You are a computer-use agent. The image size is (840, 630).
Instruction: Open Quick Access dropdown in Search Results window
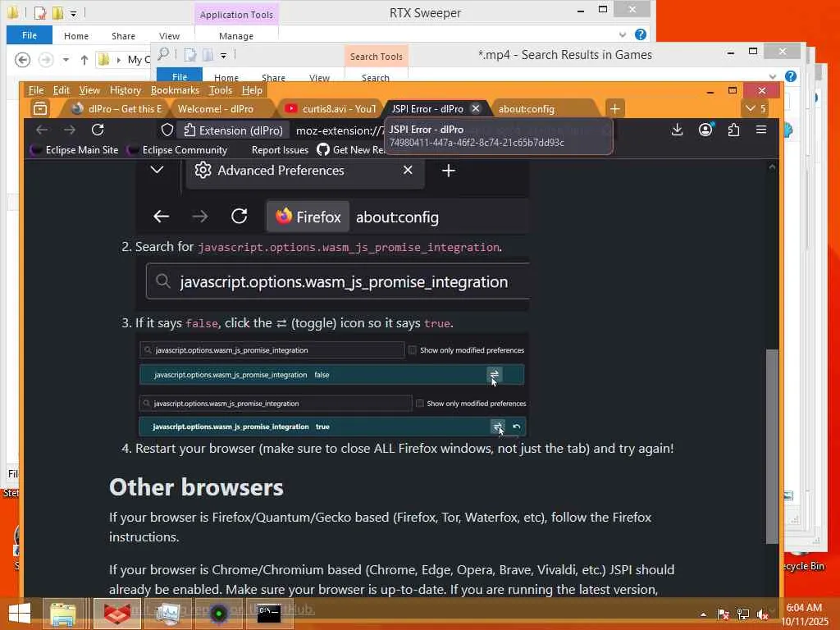[223, 55]
